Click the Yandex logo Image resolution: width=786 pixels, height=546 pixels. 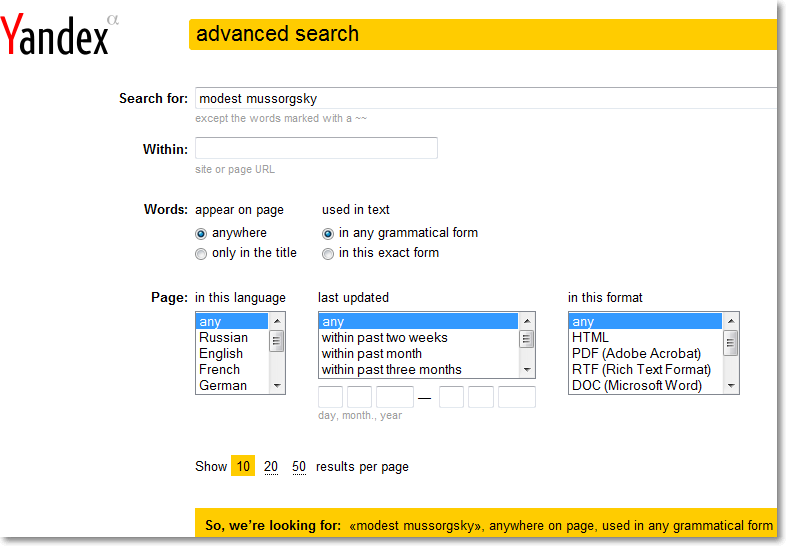55,36
